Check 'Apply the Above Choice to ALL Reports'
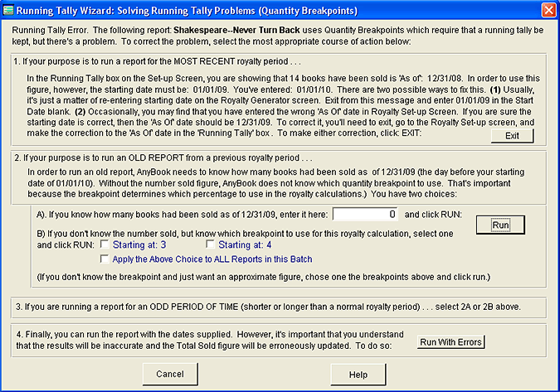This screenshot has height=392, width=560. click(105, 259)
